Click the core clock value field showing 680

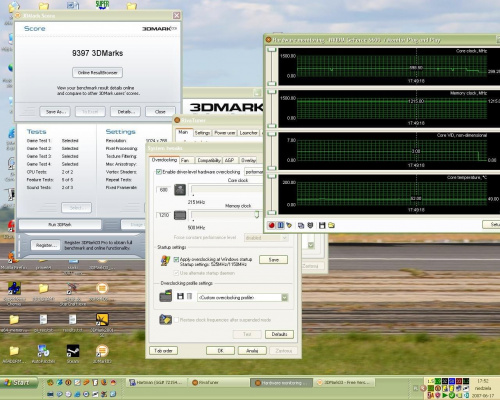pos(163,190)
